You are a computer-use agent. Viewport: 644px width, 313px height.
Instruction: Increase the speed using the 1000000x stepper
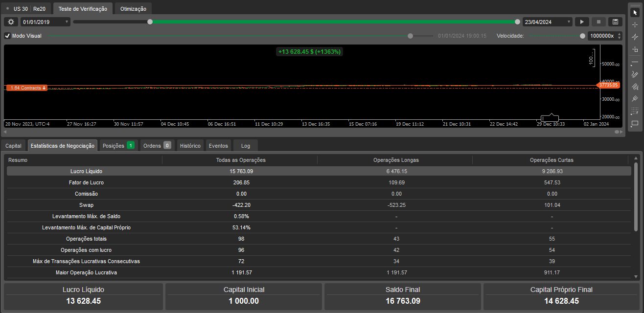coord(619,34)
